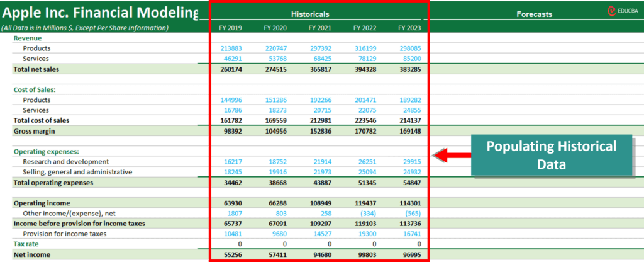The width and height of the screenshot is (644, 262).
Task: Select the Revenue row label
Action: pos(28,38)
